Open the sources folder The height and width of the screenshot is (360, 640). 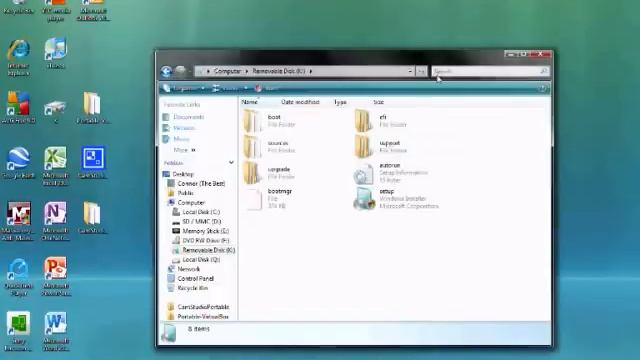(x=269, y=147)
